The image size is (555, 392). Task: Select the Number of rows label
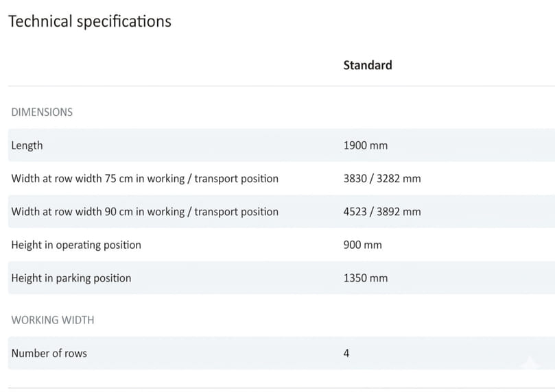(49, 354)
